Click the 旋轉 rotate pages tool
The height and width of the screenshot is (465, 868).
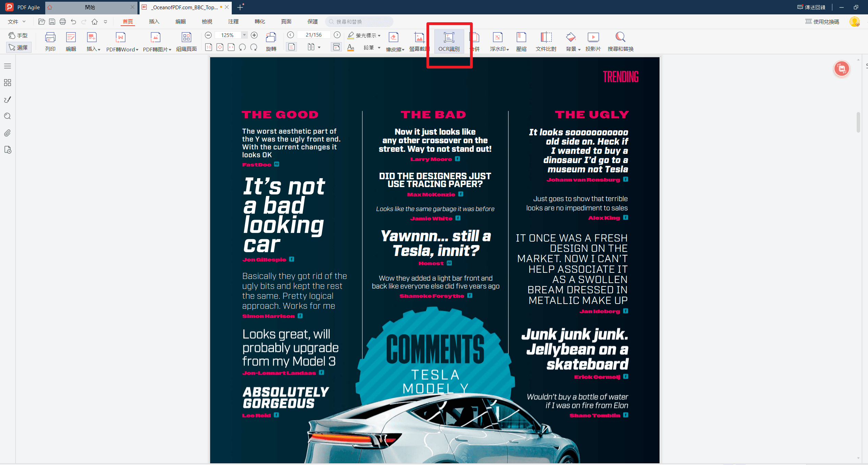[271, 42]
